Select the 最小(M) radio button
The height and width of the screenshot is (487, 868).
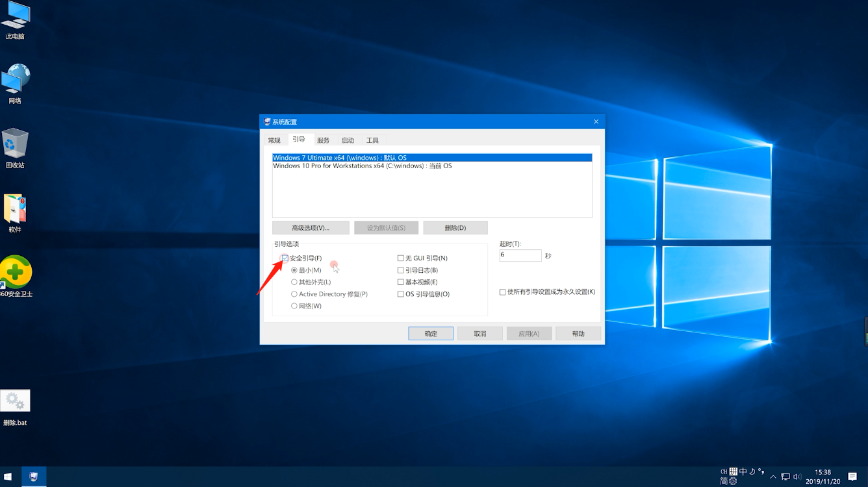[294, 270]
